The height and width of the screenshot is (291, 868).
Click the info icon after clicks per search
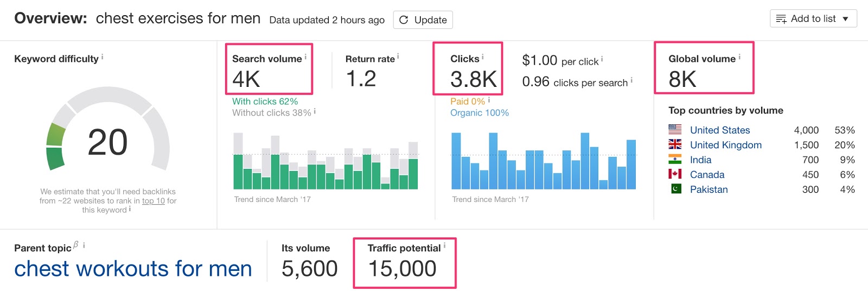[x=631, y=80]
